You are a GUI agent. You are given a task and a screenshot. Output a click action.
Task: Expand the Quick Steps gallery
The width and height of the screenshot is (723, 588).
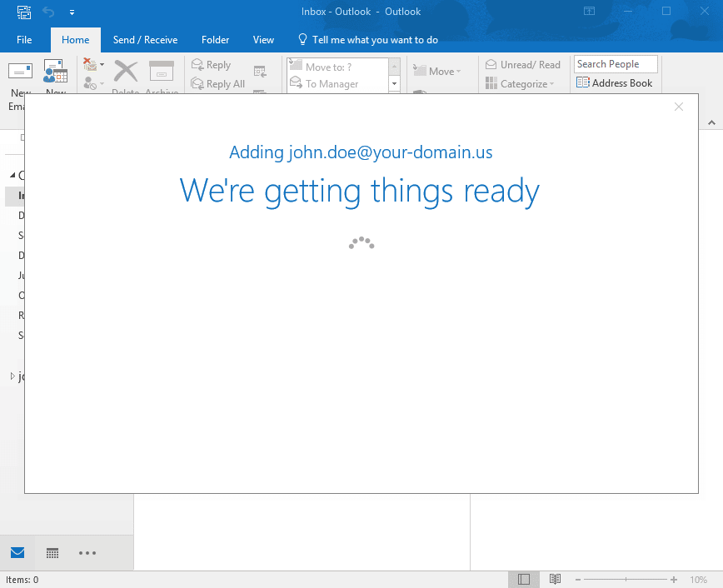[394, 84]
